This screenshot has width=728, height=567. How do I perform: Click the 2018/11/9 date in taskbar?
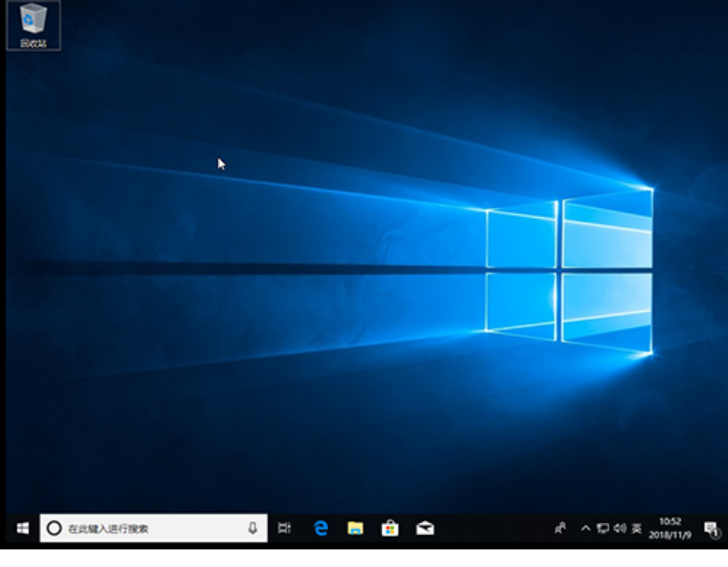670,535
